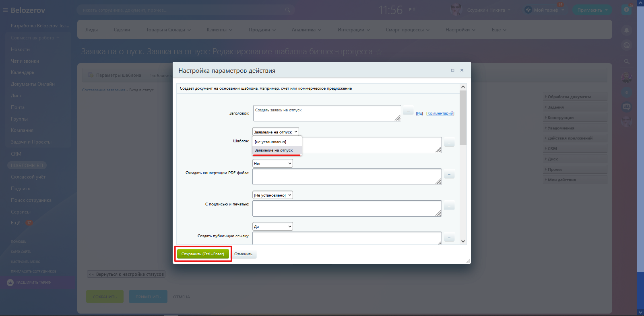Click the Расширить тариф icon in the sidebar
Image resolution: width=644 pixels, height=316 pixels.
pyautogui.click(x=10, y=283)
